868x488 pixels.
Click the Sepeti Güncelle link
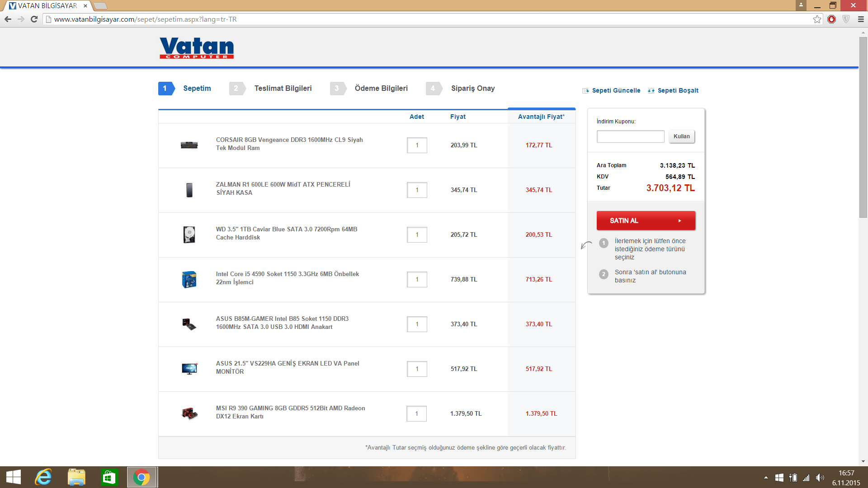(x=616, y=91)
